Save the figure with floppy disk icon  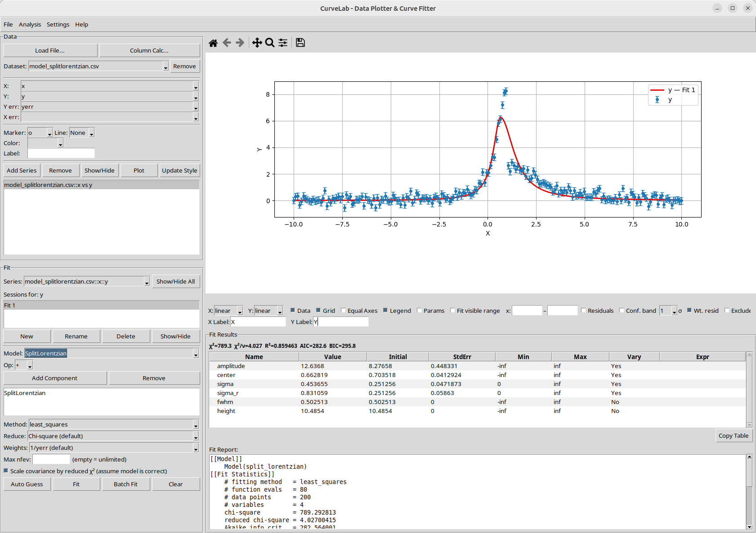(300, 43)
